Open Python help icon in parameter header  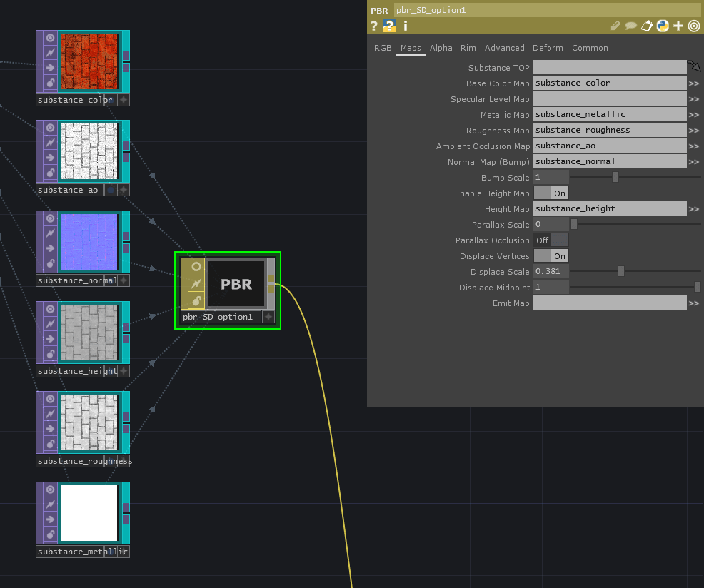tap(389, 26)
